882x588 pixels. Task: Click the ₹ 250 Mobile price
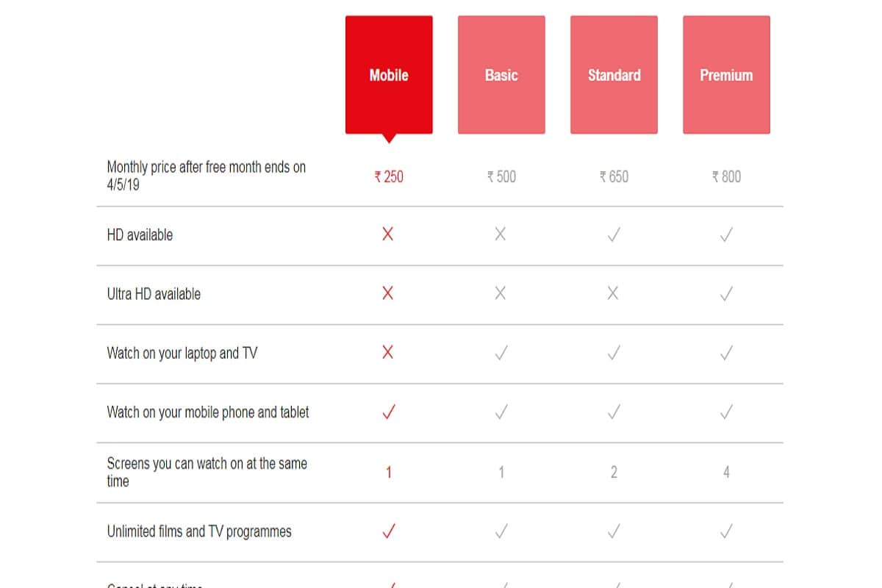pos(388,176)
